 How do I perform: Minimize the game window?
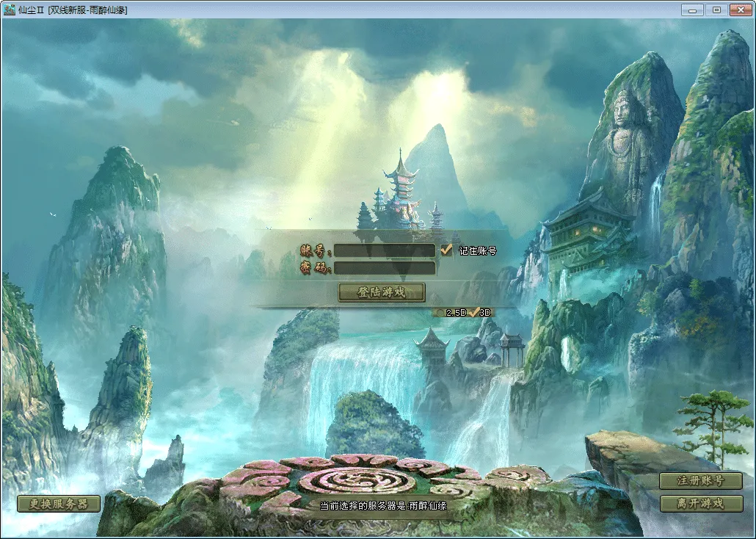692,10
